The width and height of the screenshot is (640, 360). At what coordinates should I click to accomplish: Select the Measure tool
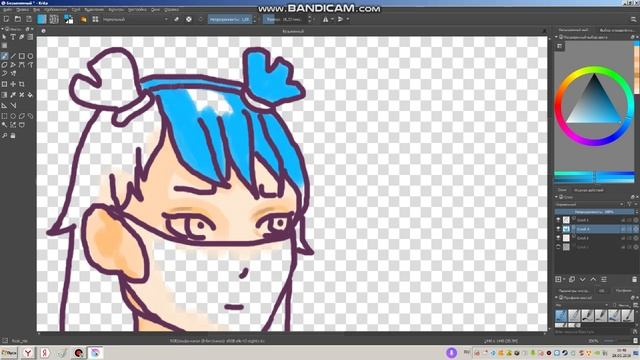pyautogui.click(x=13, y=105)
